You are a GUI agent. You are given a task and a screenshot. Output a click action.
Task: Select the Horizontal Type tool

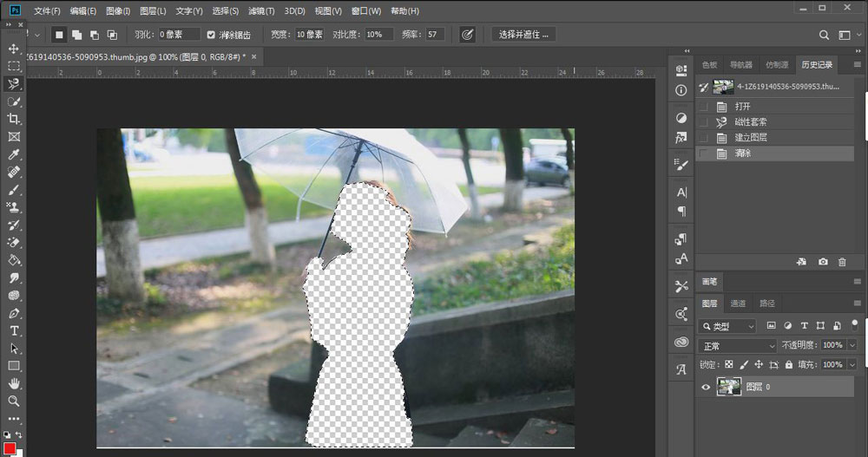[x=14, y=330]
